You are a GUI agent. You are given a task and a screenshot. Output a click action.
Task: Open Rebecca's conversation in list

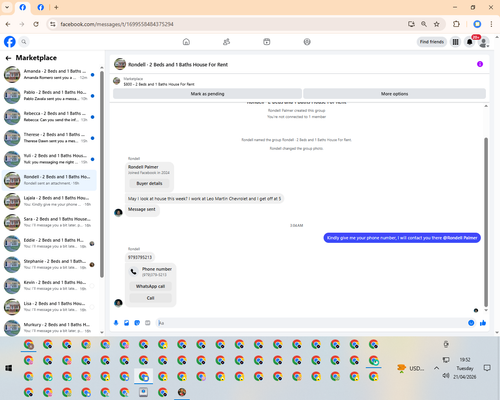49,117
